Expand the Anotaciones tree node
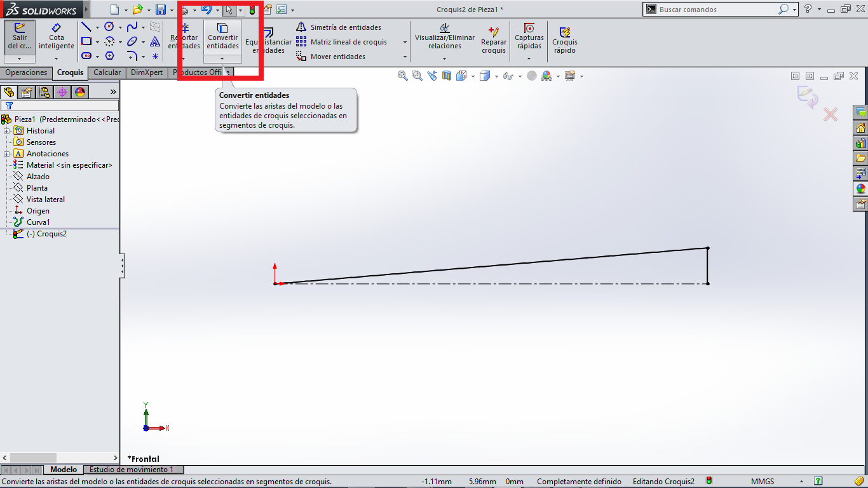 [6, 154]
